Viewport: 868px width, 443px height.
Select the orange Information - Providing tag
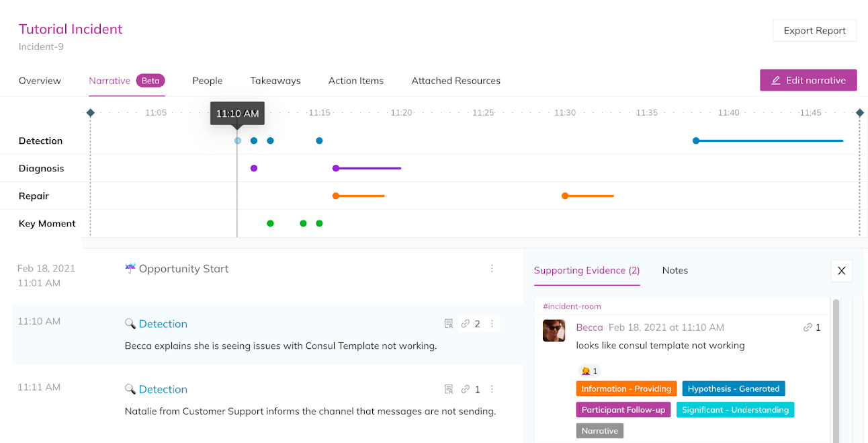[x=626, y=389]
